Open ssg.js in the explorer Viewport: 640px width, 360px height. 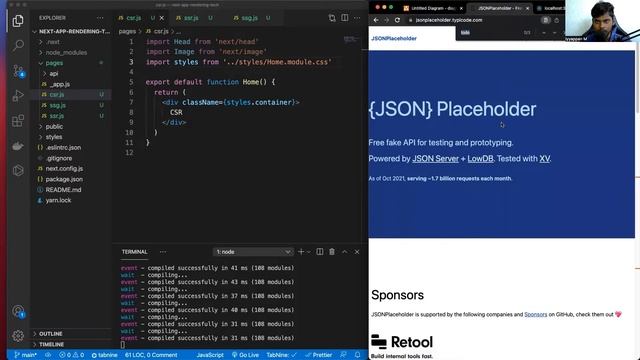pyautogui.click(x=71, y=105)
